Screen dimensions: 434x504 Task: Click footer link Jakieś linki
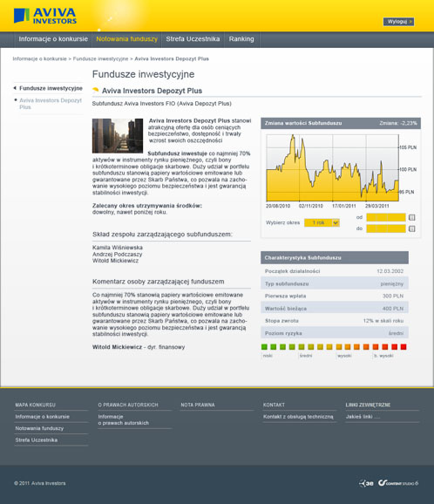point(363,417)
